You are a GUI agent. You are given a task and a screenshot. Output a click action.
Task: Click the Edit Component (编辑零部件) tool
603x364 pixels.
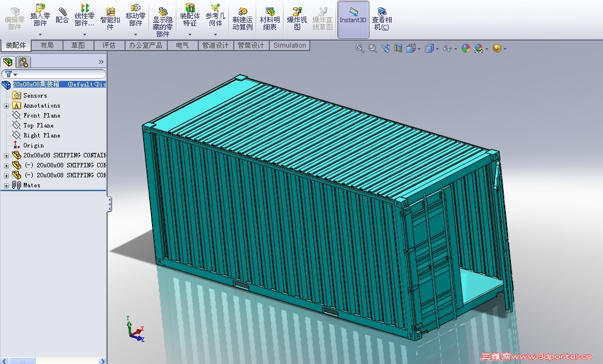[x=14, y=19]
